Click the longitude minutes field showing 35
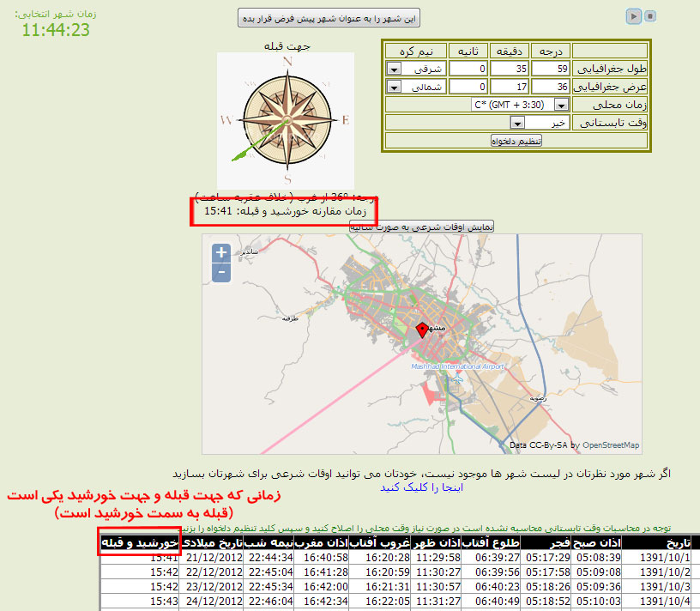 pyautogui.click(x=510, y=69)
